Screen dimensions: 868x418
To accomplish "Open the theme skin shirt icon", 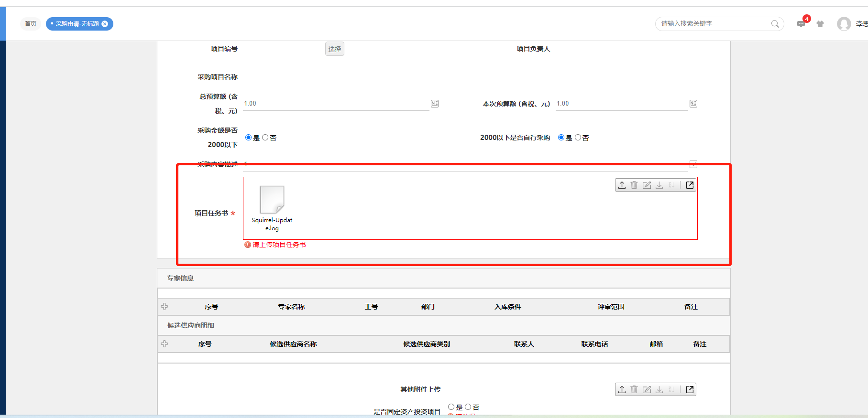I will (820, 24).
